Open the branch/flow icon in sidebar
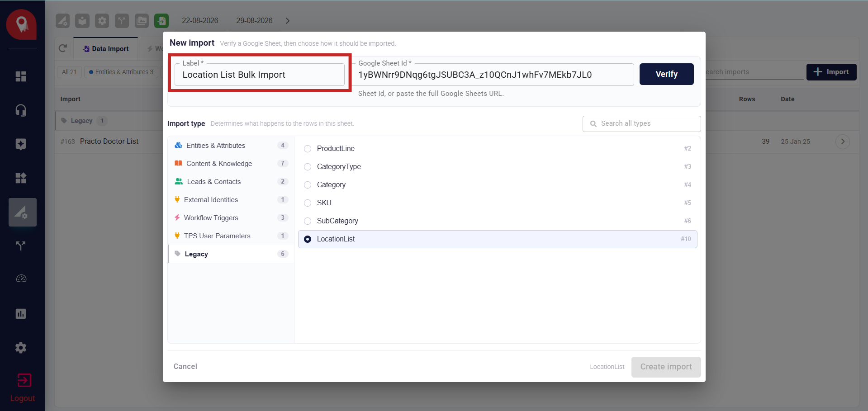 (x=21, y=246)
